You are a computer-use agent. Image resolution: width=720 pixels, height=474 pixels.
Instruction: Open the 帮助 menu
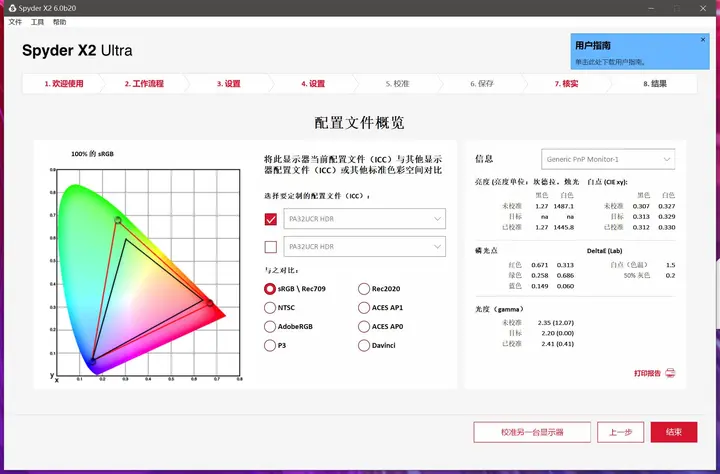[59, 22]
